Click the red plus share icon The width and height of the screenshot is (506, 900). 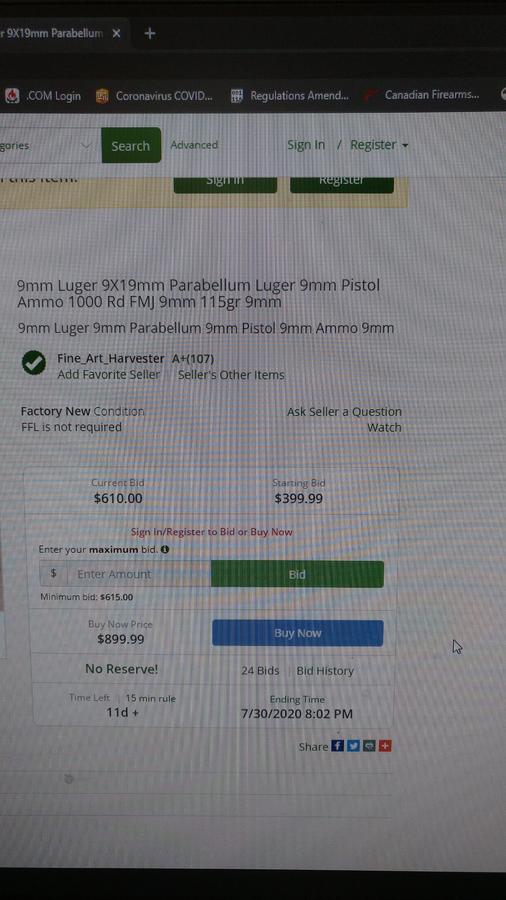pos(385,746)
